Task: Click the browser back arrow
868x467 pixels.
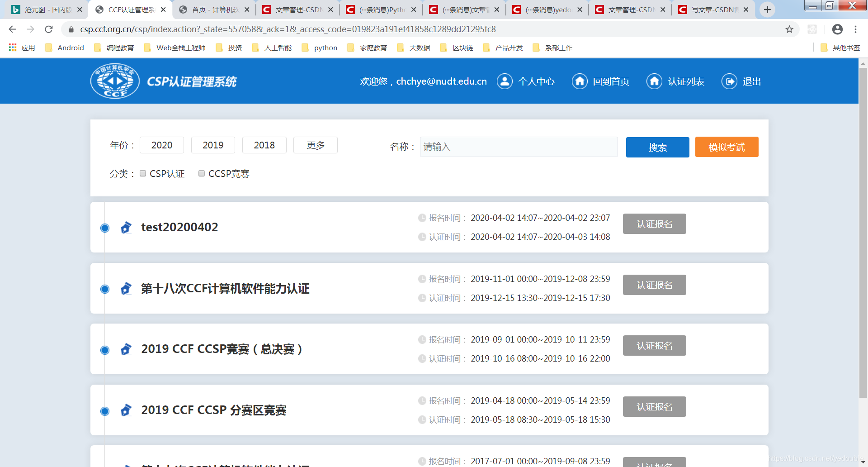Action: tap(13, 29)
